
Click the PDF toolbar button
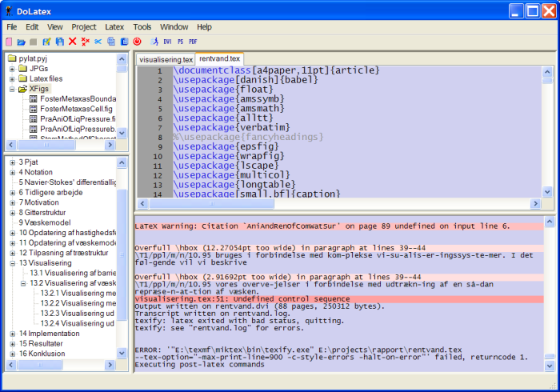tap(193, 41)
